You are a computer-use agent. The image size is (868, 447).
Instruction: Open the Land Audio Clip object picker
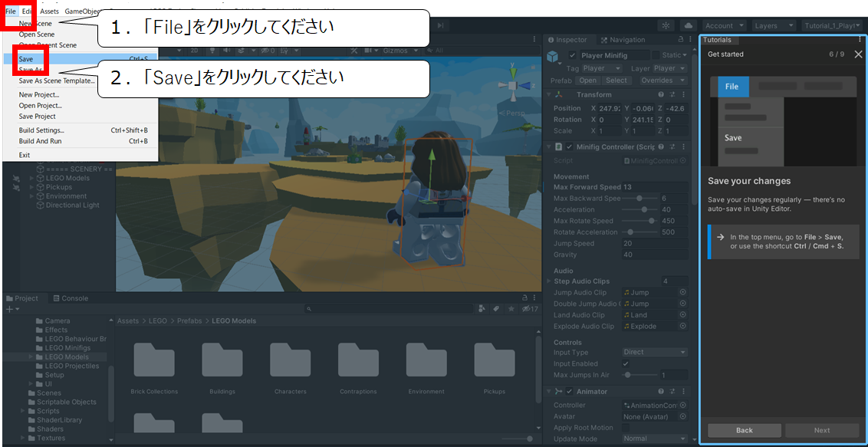683,315
